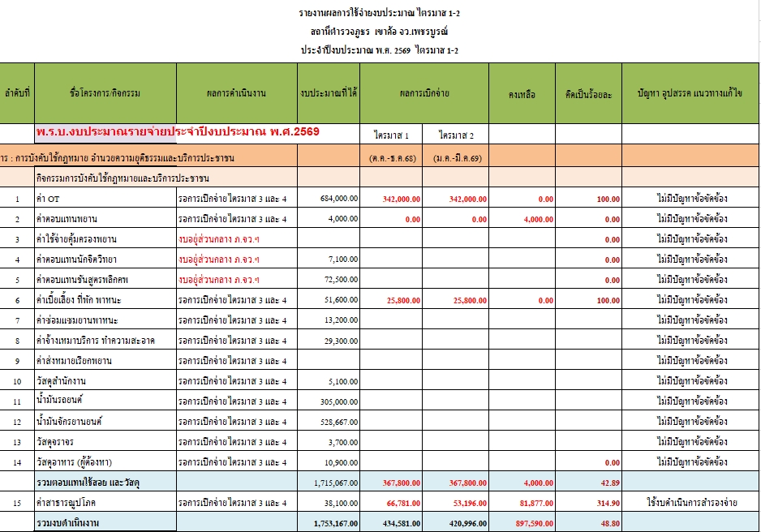Select the น้ำมันจักรยานยนต์ cell
The width and height of the screenshot is (761, 532).
point(105,422)
